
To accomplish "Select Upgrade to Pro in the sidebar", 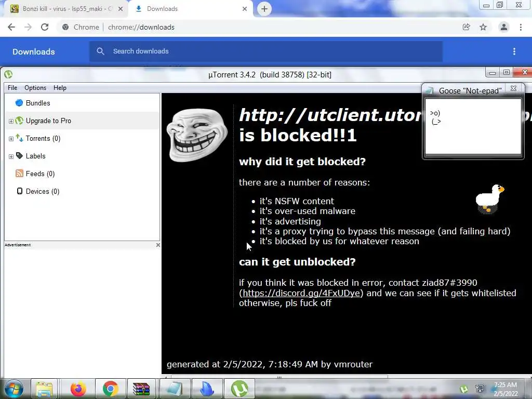I will (x=48, y=121).
